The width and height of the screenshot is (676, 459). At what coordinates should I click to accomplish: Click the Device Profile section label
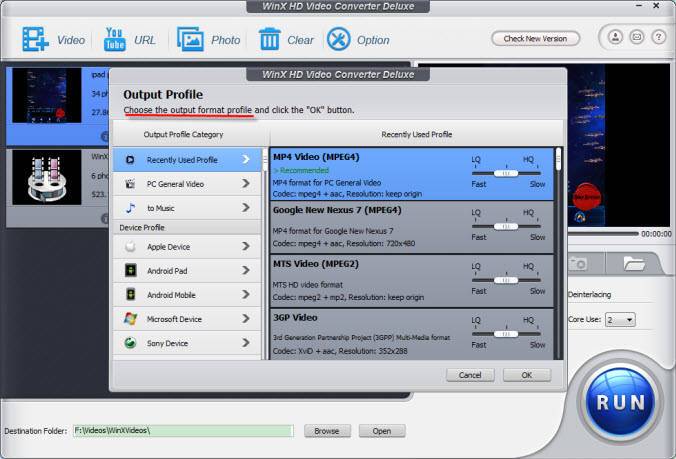pyautogui.click(x=142, y=228)
